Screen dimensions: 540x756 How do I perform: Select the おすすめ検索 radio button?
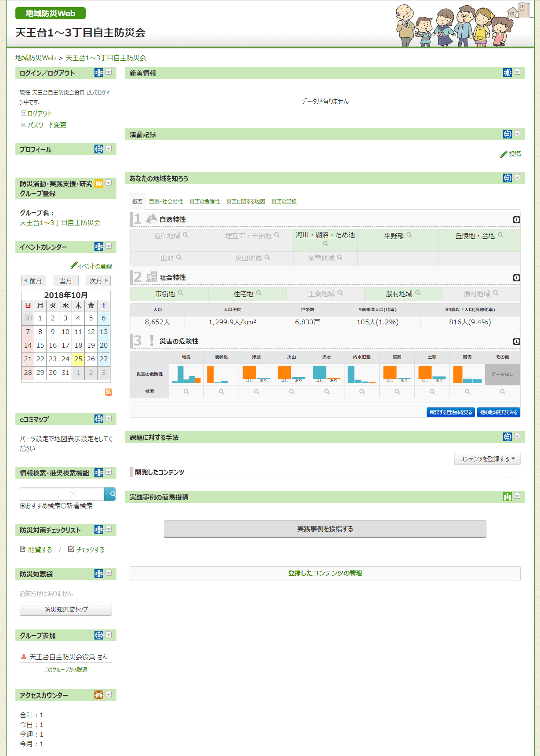click(22, 506)
